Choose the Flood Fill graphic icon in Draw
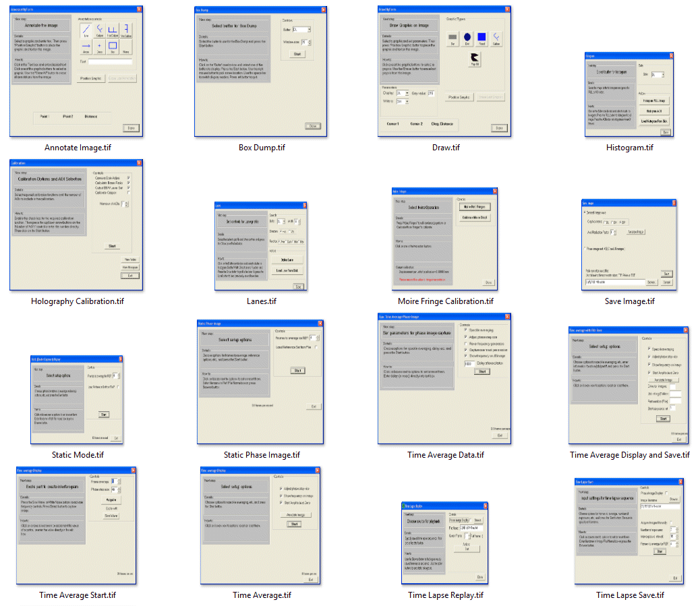Viewport: 700px width, 606px height. point(474,59)
